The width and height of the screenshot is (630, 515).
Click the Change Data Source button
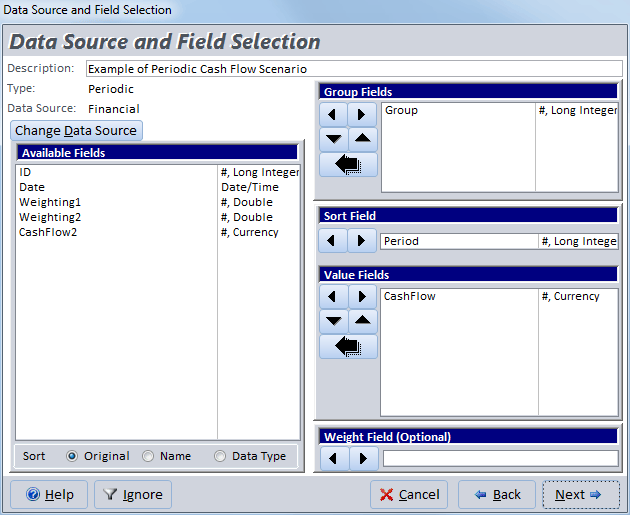76,131
